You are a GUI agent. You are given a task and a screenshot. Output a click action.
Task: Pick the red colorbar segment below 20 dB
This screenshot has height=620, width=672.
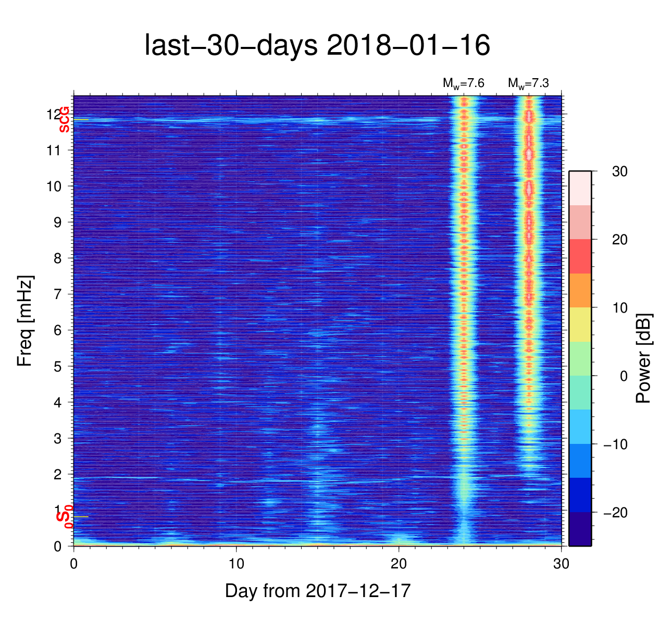(580, 256)
